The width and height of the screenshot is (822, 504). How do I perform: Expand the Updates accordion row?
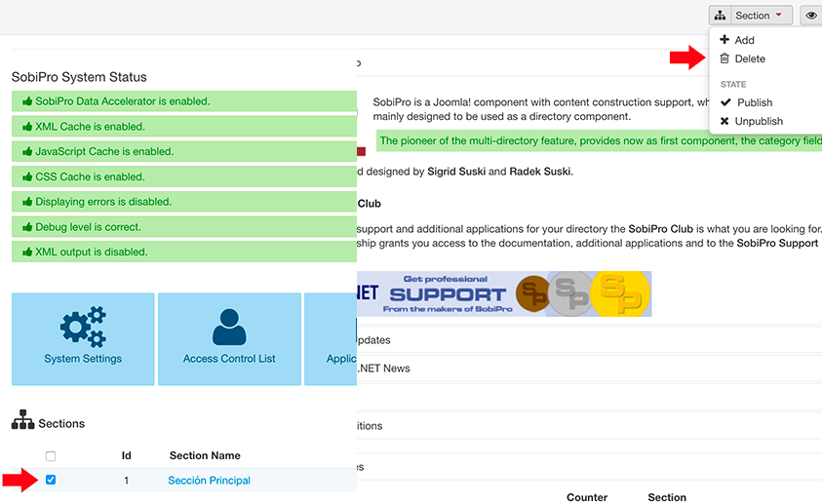tap(589, 340)
